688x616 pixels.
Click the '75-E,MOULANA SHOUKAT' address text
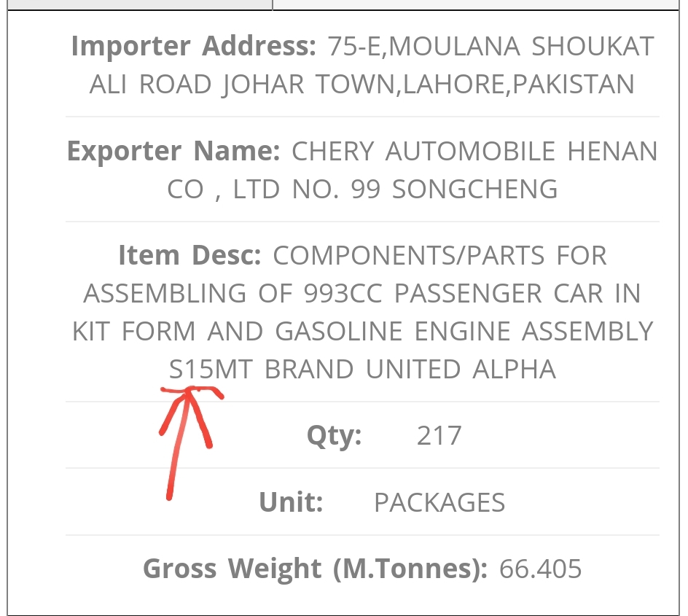(491, 46)
